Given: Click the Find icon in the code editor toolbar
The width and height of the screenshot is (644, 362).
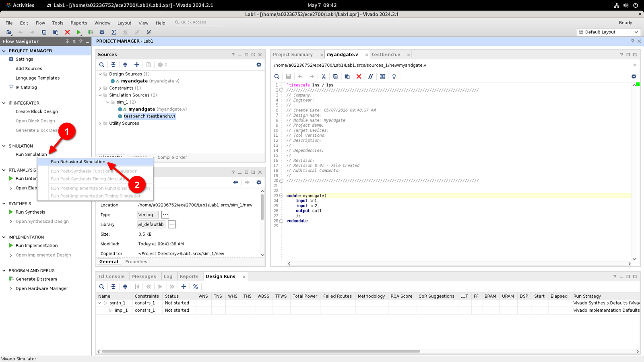Looking at the screenshot, I should (277, 76).
